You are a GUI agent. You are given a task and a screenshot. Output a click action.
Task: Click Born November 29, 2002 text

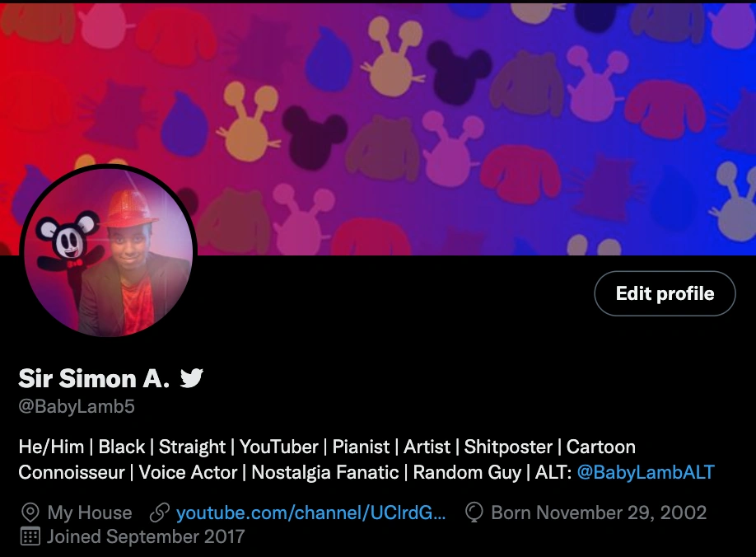click(x=599, y=513)
